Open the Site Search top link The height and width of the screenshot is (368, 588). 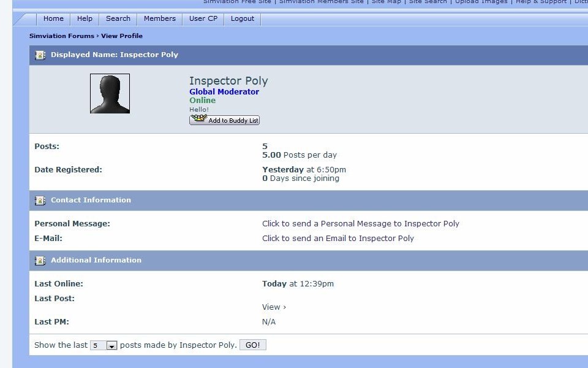click(x=428, y=2)
